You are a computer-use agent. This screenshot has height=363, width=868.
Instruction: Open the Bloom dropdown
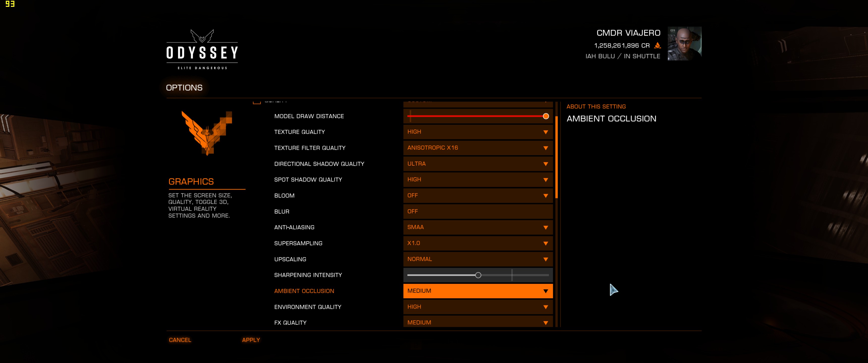[478, 195]
